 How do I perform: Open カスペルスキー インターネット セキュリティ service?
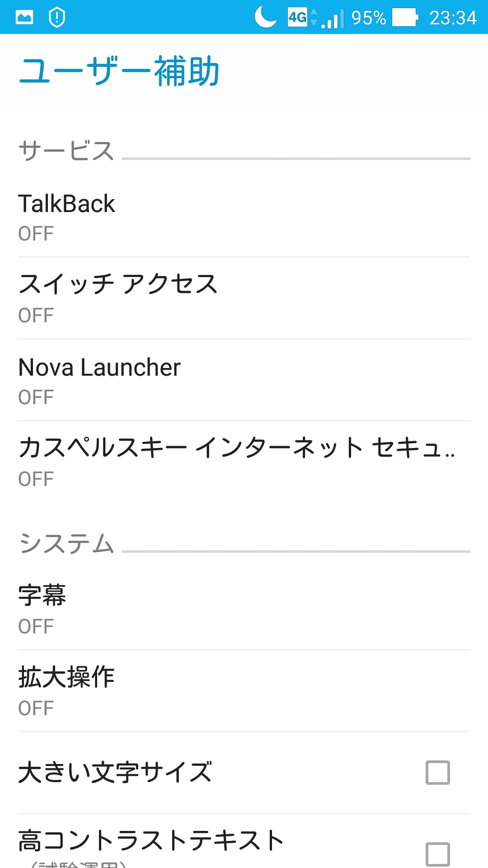point(244,462)
